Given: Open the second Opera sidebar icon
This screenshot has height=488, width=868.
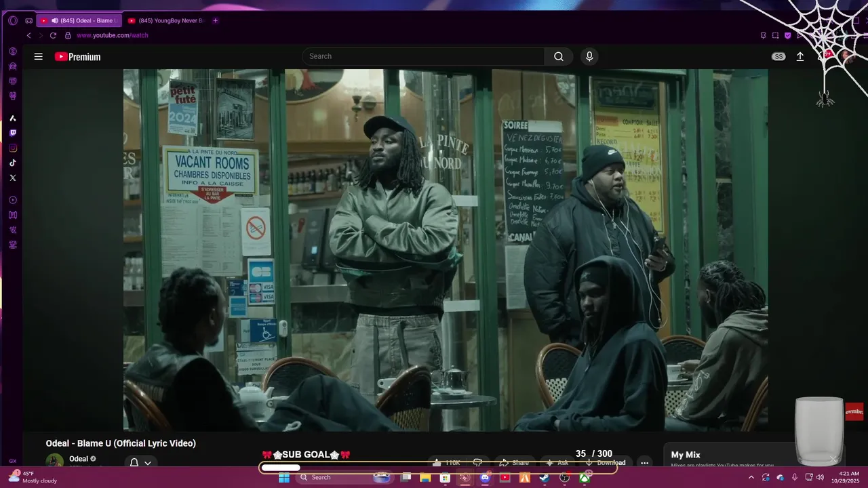Looking at the screenshot, I should (x=12, y=66).
